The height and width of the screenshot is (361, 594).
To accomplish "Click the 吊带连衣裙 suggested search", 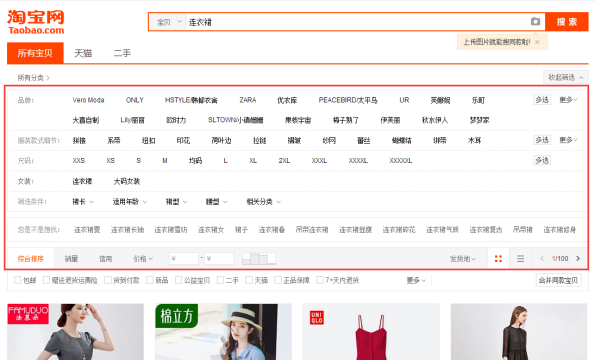I will 312,230.
